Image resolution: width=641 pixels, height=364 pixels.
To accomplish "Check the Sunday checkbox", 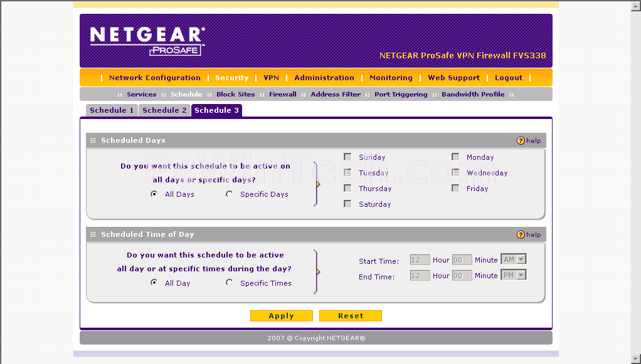I will tap(347, 157).
